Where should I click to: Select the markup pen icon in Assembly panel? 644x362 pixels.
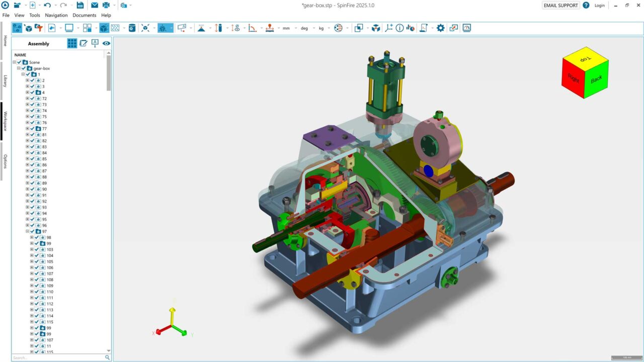pos(84,43)
